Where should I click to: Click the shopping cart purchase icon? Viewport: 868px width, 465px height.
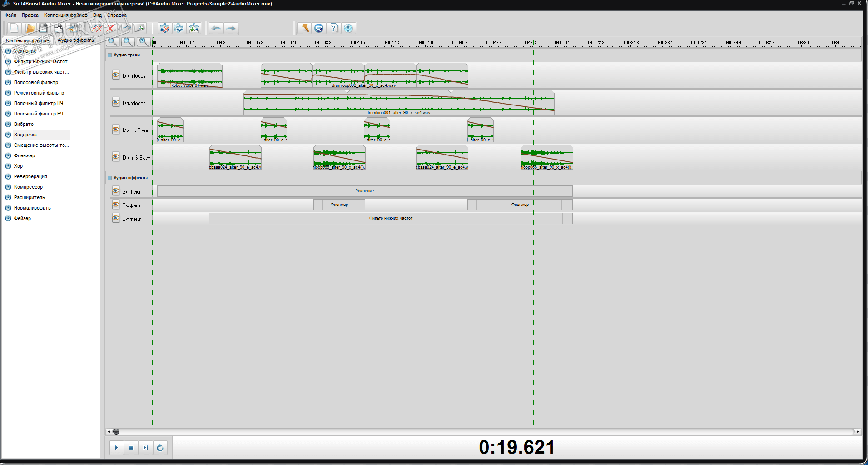point(319,28)
